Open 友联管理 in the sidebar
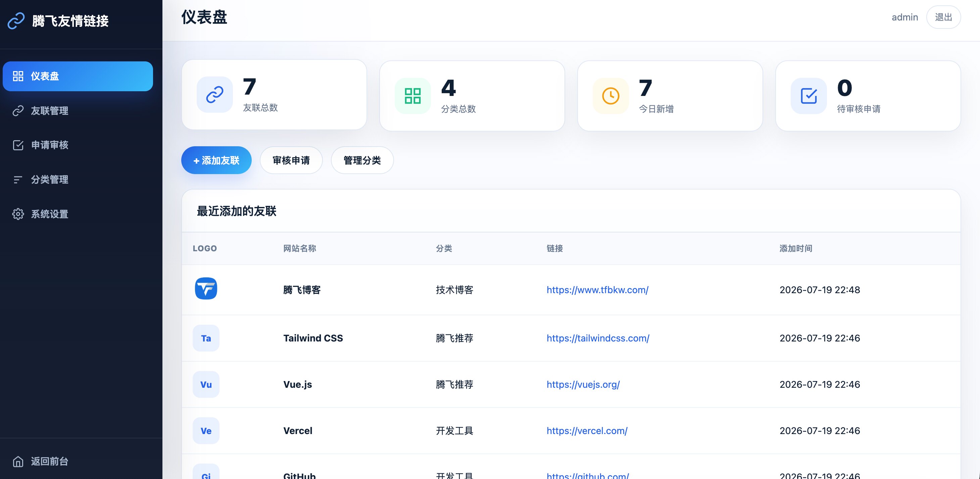Viewport: 980px width, 479px height. click(78, 111)
